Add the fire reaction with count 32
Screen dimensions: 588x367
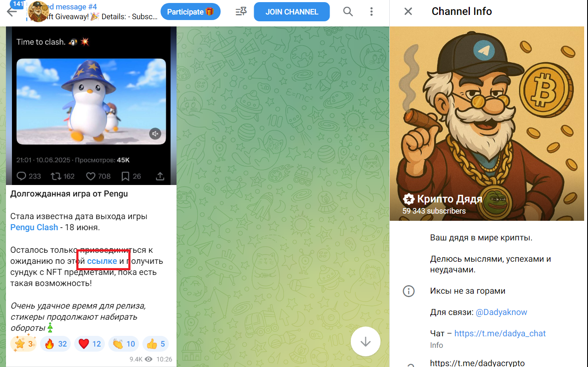pos(56,344)
